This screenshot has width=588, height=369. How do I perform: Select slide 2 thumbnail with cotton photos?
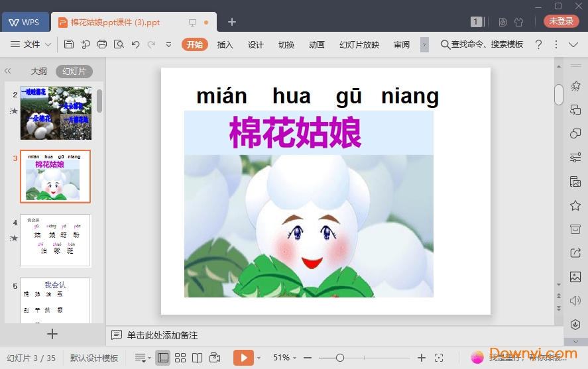point(56,113)
